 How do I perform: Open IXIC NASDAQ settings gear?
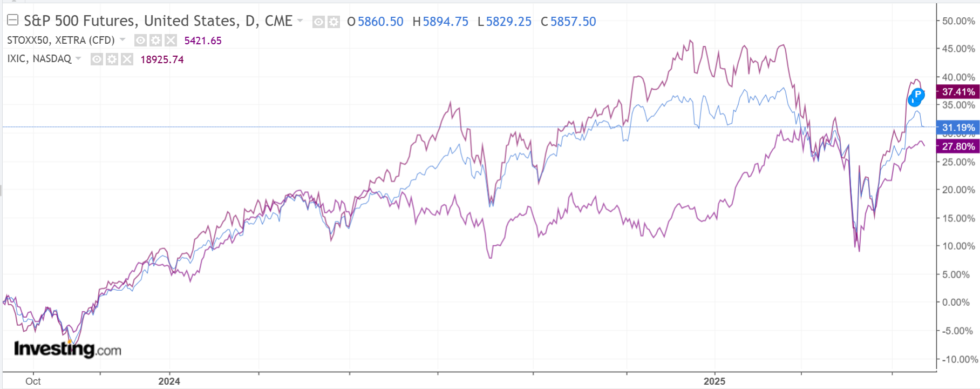[112, 59]
